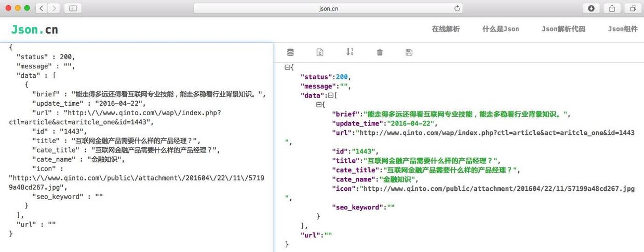Collapse the object inside data array
Viewport: 644px width, 252px height.
[319, 105]
